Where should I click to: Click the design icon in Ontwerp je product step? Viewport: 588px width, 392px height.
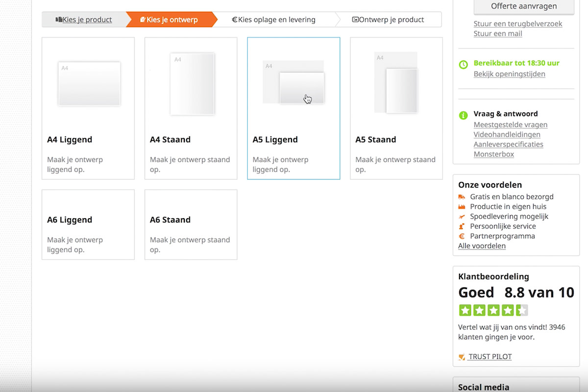[x=355, y=20]
